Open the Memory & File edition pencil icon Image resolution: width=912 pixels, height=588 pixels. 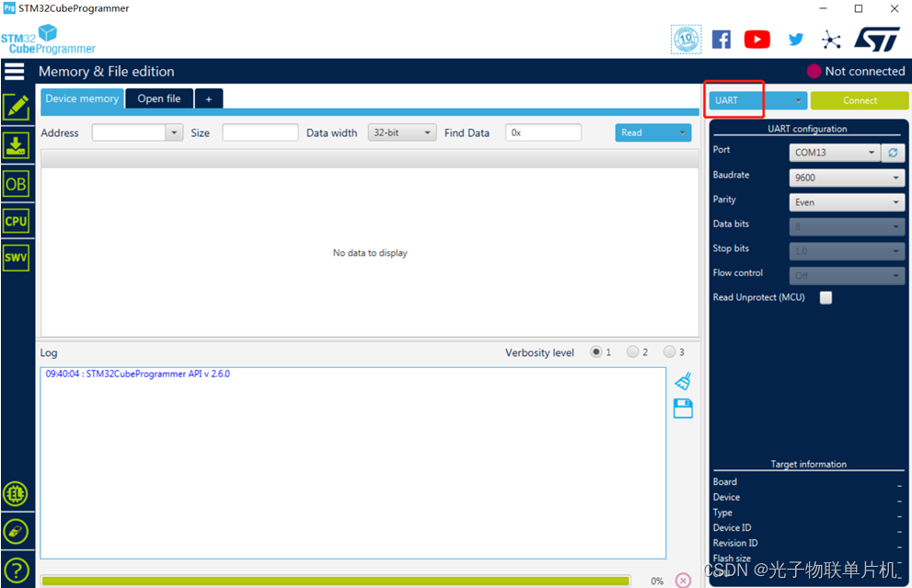point(16,108)
